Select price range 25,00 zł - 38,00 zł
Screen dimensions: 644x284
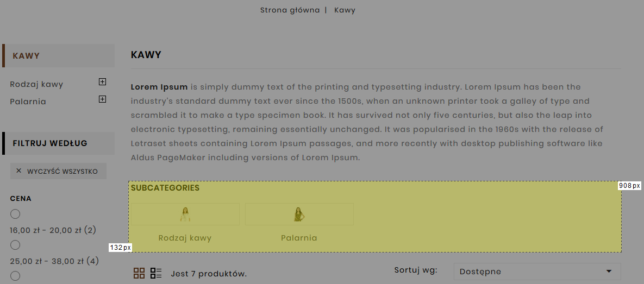(15, 245)
